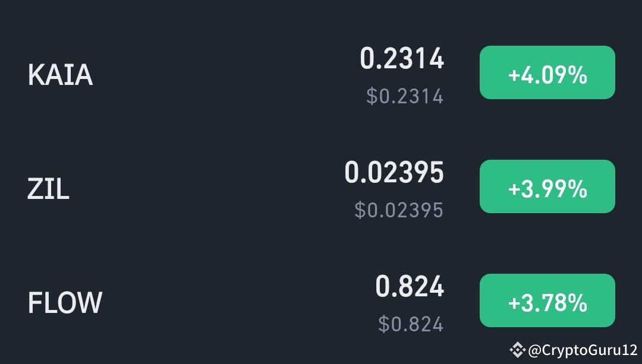Open the FLOW ticker entry
Image resolution: width=642 pixels, height=364 pixels.
(65, 303)
